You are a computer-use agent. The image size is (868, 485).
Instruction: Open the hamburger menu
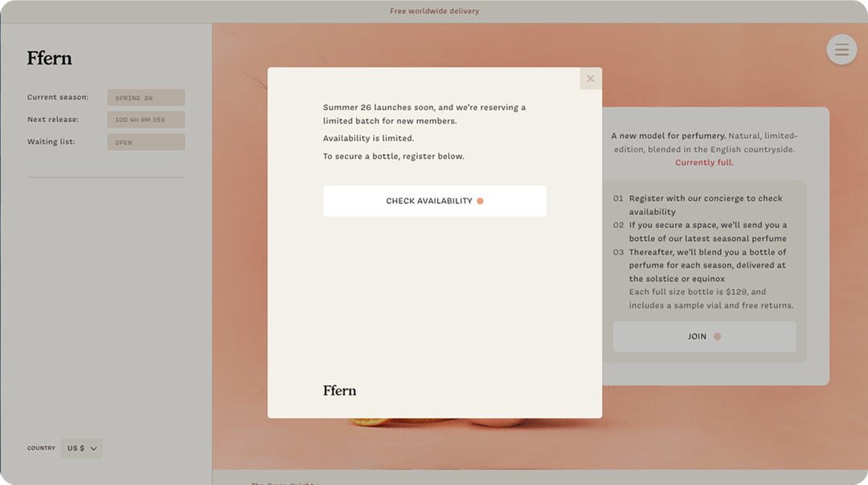pos(841,50)
